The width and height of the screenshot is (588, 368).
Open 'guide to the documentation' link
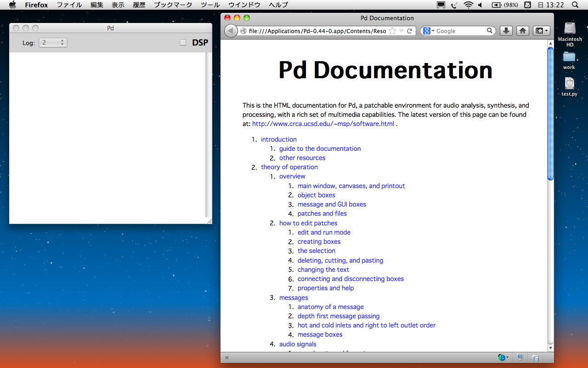point(320,149)
